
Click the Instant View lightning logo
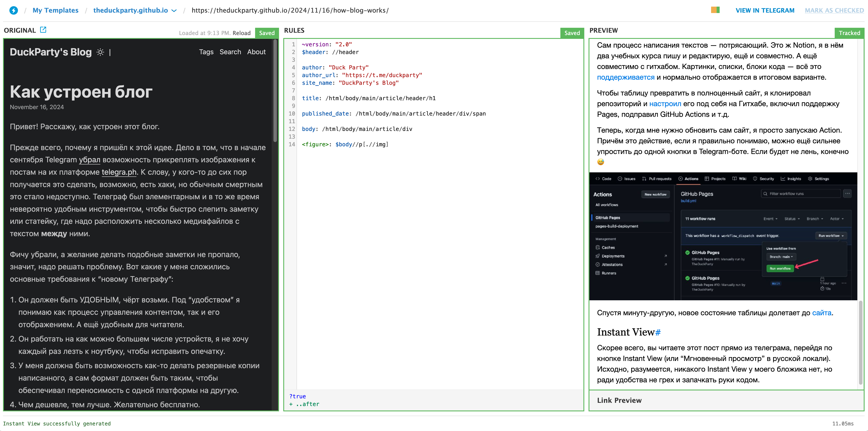pyautogui.click(x=13, y=10)
